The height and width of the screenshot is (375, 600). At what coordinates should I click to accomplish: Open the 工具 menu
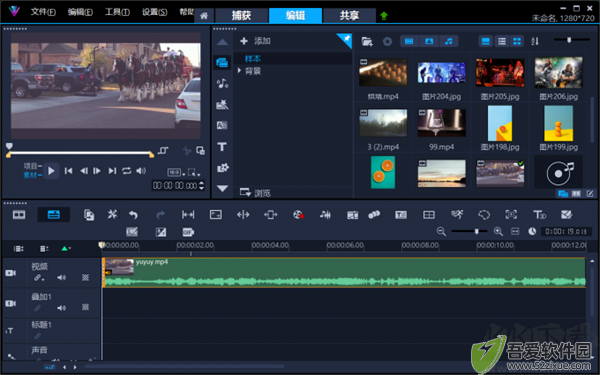pyautogui.click(x=117, y=12)
